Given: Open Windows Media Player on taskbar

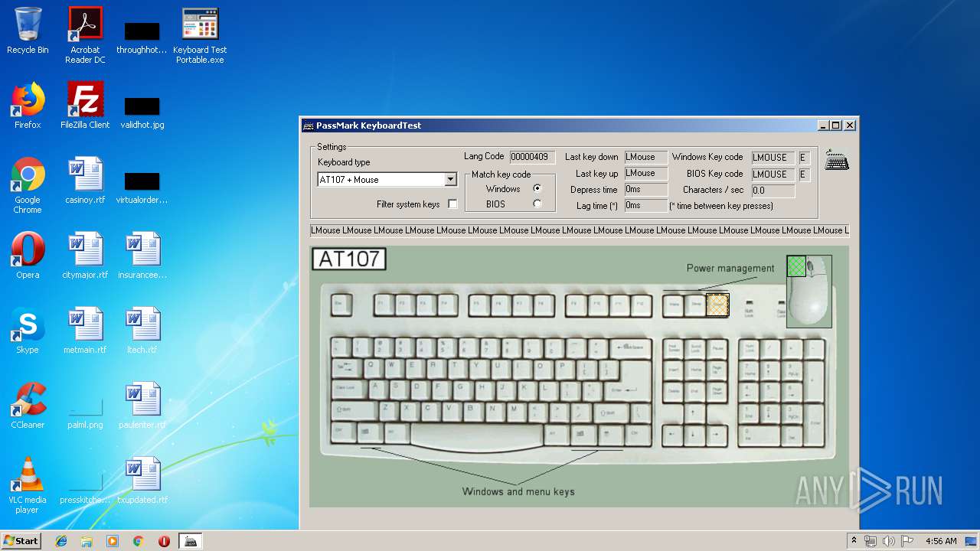Looking at the screenshot, I should click(113, 541).
